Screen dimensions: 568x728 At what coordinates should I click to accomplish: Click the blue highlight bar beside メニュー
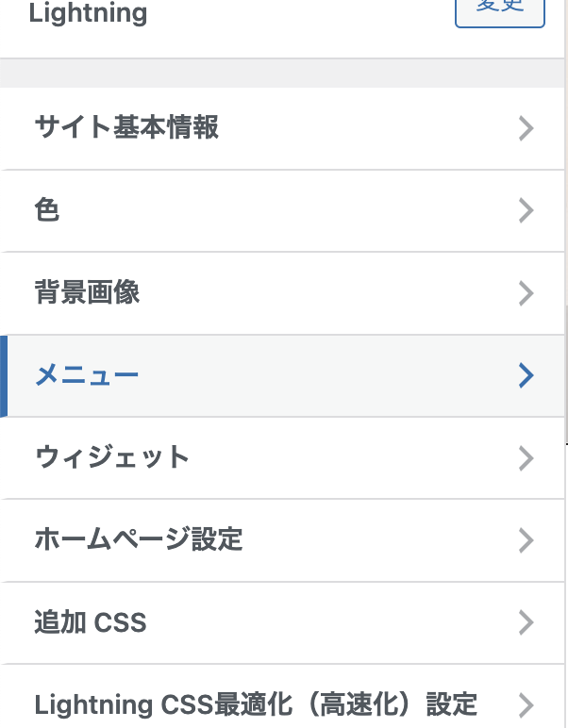(4, 376)
